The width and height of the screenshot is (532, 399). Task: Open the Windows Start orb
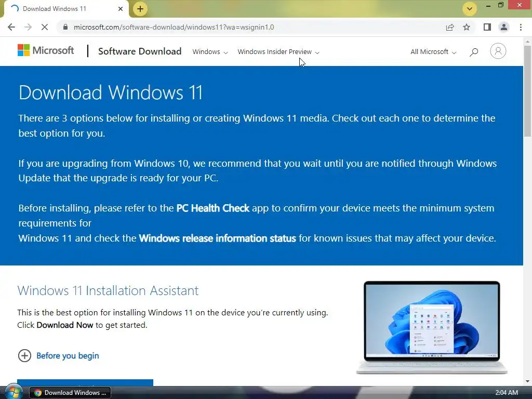click(14, 392)
